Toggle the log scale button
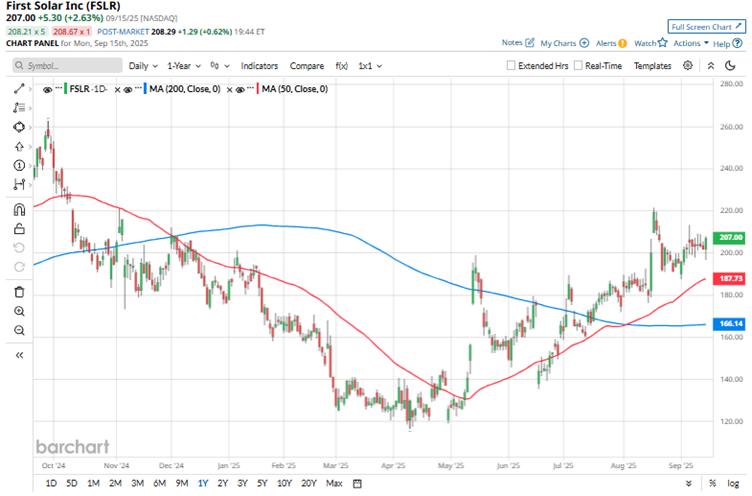The width and height of the screenshot is (752, 496). [x=733, y=484]
